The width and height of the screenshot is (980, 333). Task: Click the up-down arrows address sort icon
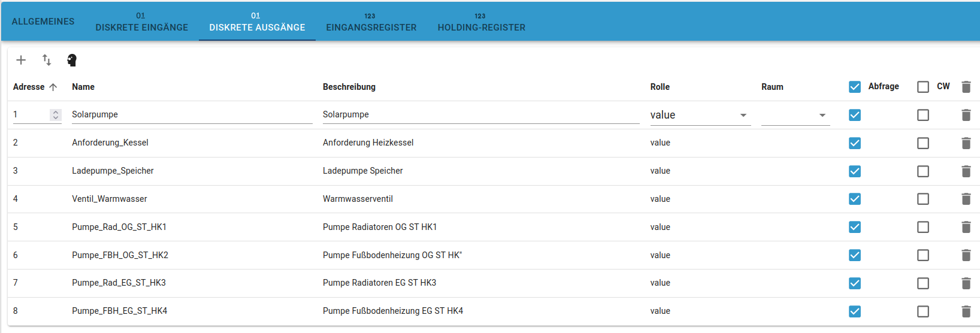pyautogui.click(x=47, y=60)
